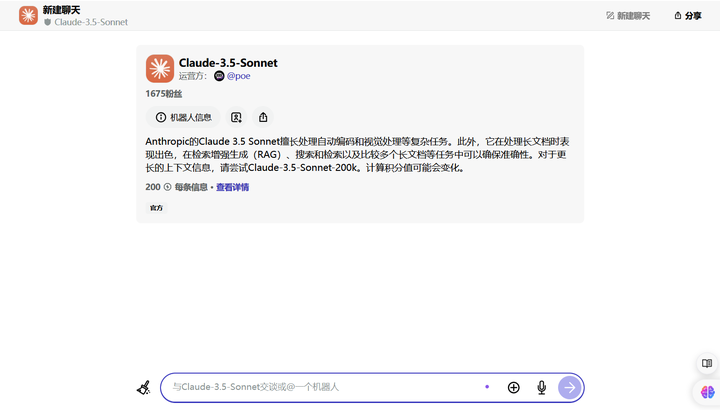The height and width of the screenshot is (410, 720).
Task: Click the 新建聊天 title in top left
Action: [x=62, y=10]
